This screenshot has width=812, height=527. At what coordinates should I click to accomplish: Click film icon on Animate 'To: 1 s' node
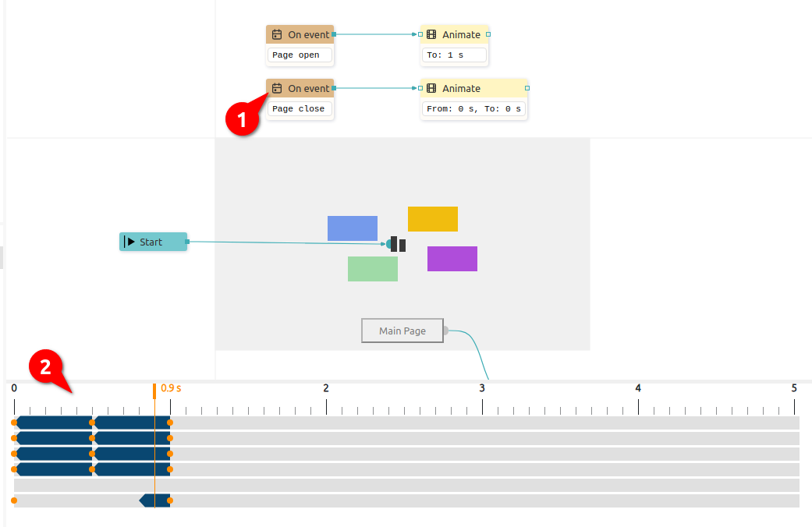[x=431, y=34]
